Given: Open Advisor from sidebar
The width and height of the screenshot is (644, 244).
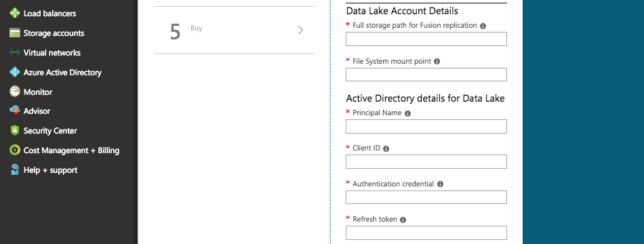Looking at the screenshot, I should click(37, 111).
